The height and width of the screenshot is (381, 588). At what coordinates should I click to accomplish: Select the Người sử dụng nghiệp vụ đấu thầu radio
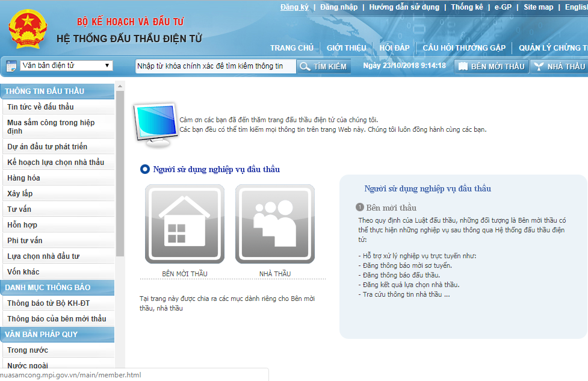coord(145,170)
